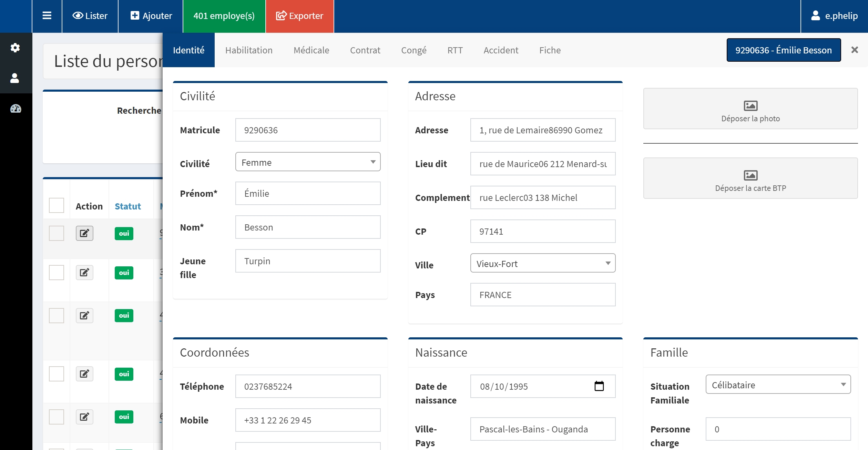
Task: Open the hamburger menu in top bar
Action: (x=47, y=16)
